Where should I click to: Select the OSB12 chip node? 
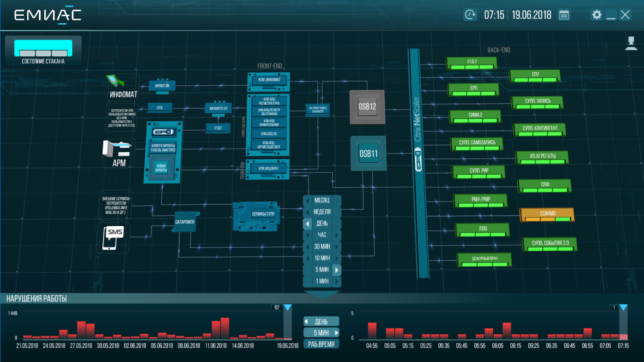click(x=367, y=107)
